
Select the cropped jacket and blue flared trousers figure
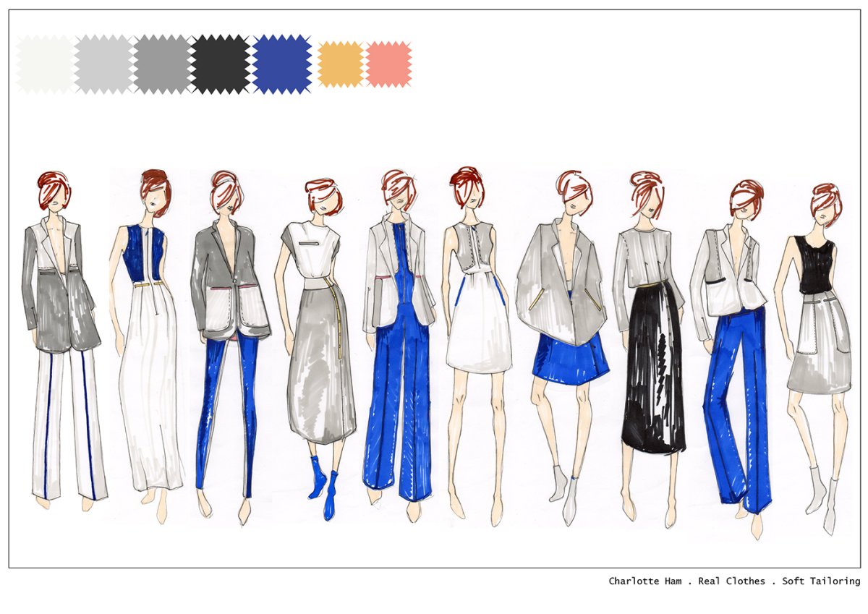[x=732, y=347]
